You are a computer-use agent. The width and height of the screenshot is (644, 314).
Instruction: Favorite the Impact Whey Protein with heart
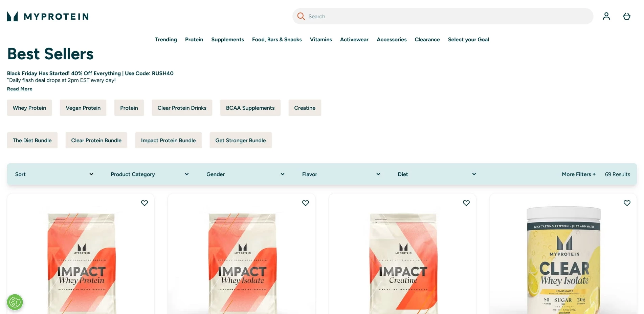(x=145, y=203)
